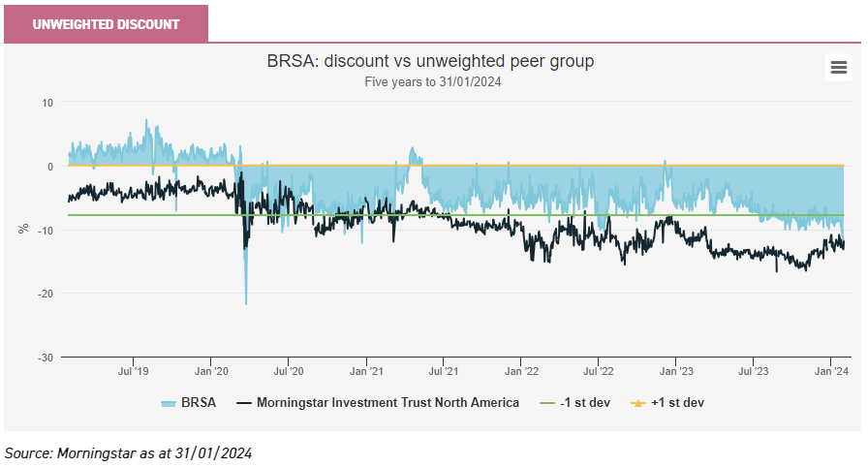Screen dimensions: 868x467
Task: Click the chart title 'BRSA: discount vs unweighted peer group'
Action: [x=430, y=61]
